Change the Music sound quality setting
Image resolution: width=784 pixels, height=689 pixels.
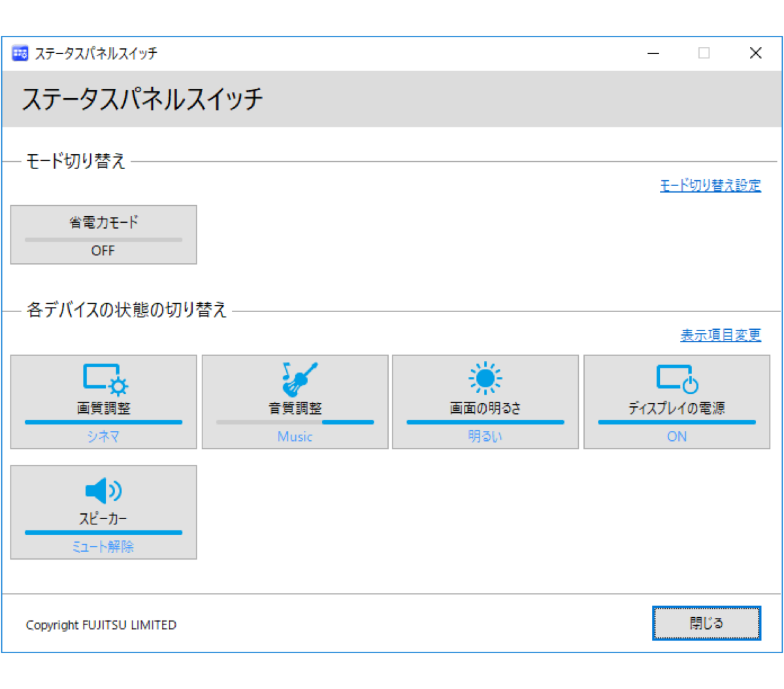click(x=295, y=436)
